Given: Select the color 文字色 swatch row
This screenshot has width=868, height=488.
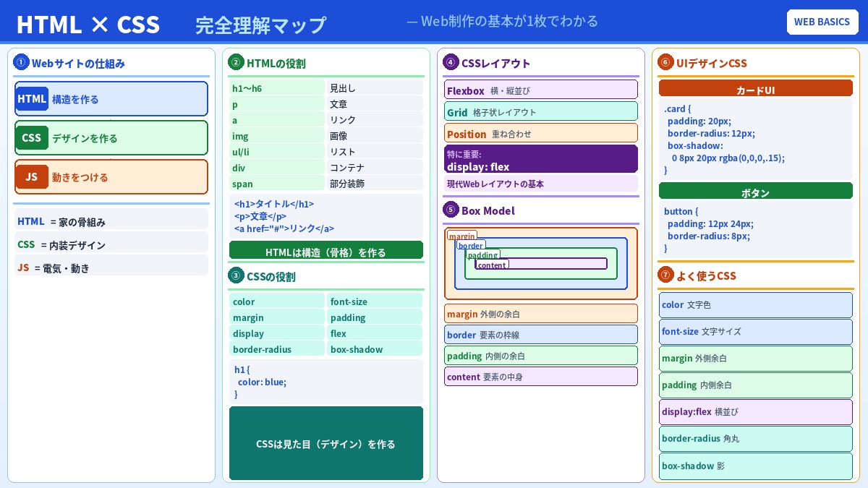Looking at the screenshot, I should pos(755,304).
